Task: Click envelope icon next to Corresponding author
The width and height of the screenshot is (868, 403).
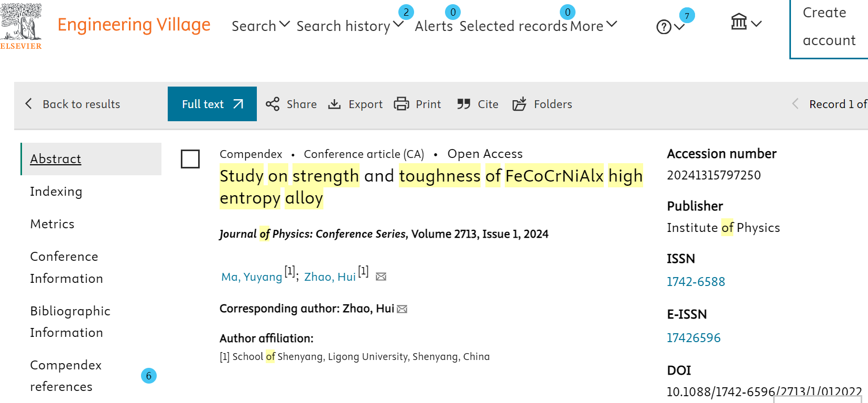Action: (x=402, y=309)
